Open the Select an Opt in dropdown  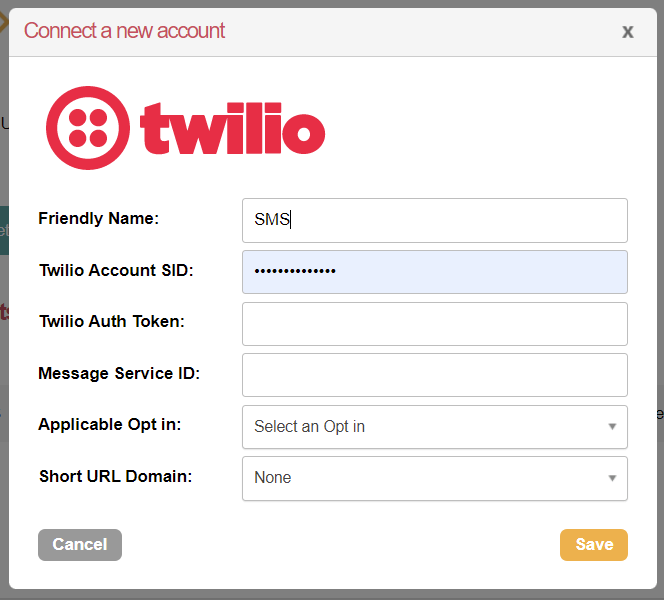[x=434, y=427]
